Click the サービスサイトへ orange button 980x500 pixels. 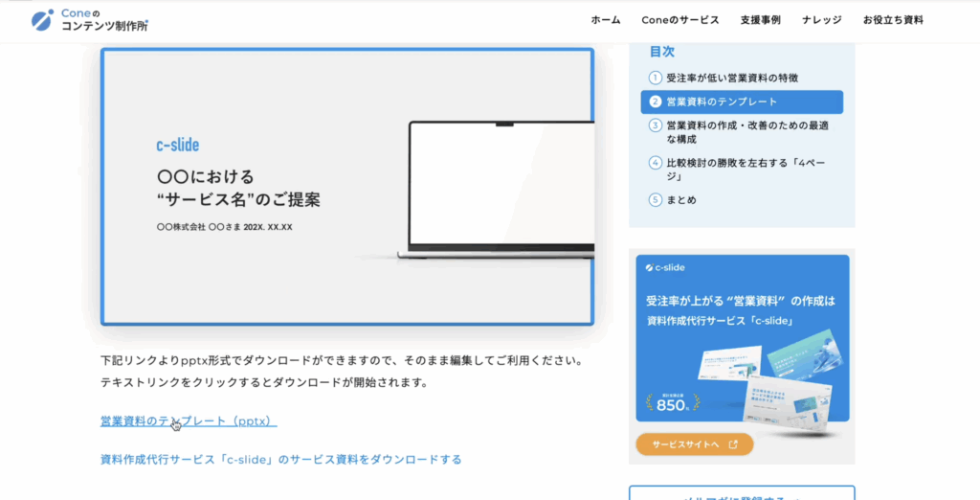695,444
